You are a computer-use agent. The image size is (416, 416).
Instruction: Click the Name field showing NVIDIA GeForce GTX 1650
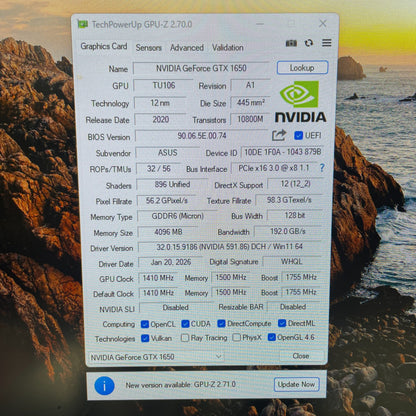(x=201, y=68)
